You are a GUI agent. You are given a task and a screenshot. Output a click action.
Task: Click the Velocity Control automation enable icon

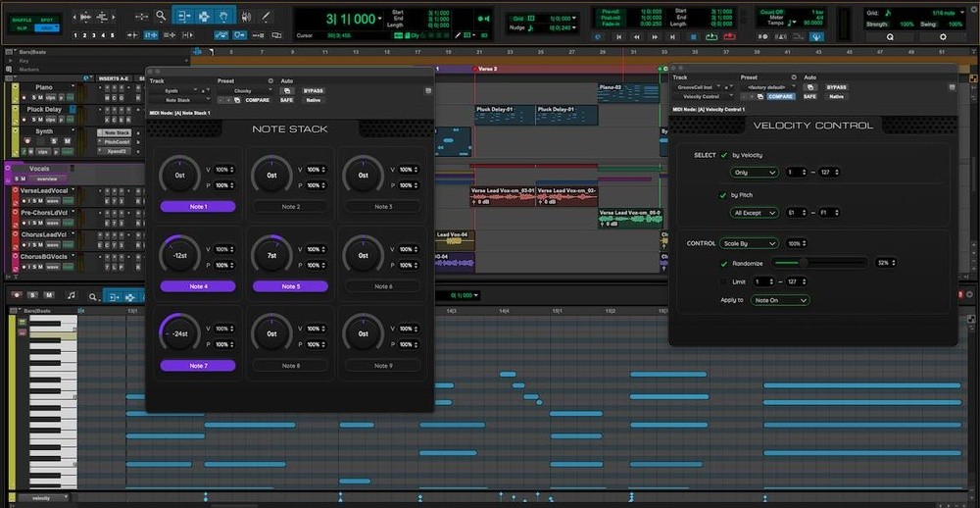point(810,87)
